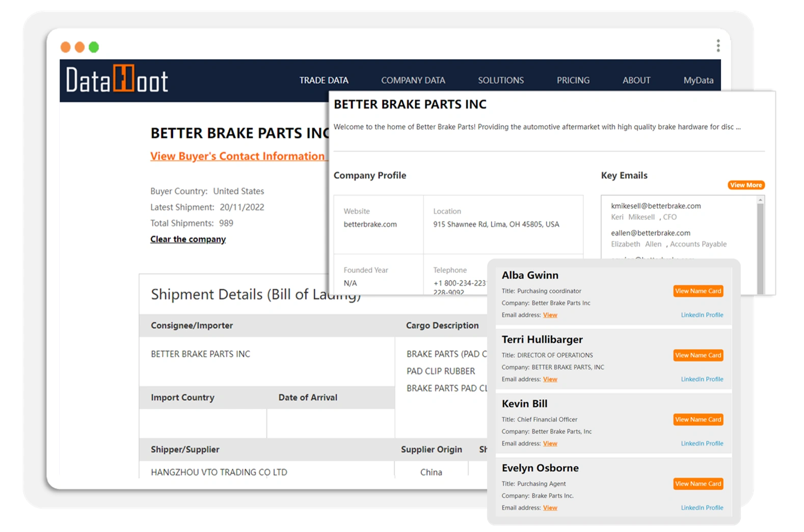Click the Clear the company link
This screenshot has width=804, height=532.
pyautogui.click(x=187, y=239)
